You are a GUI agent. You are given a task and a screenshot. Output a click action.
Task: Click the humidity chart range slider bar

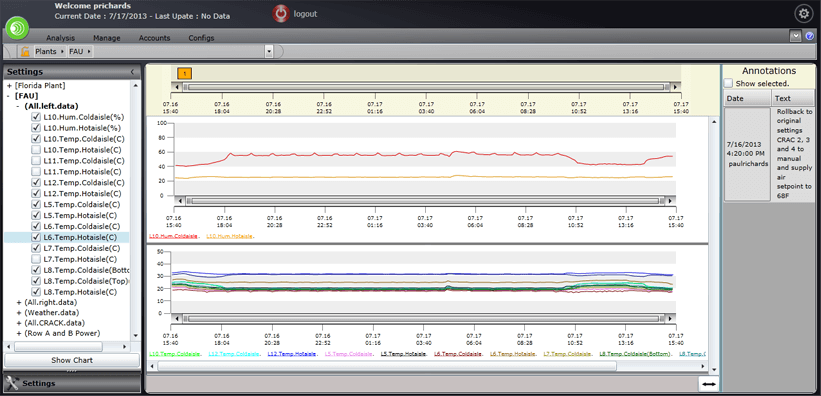[x=426, y=201]
